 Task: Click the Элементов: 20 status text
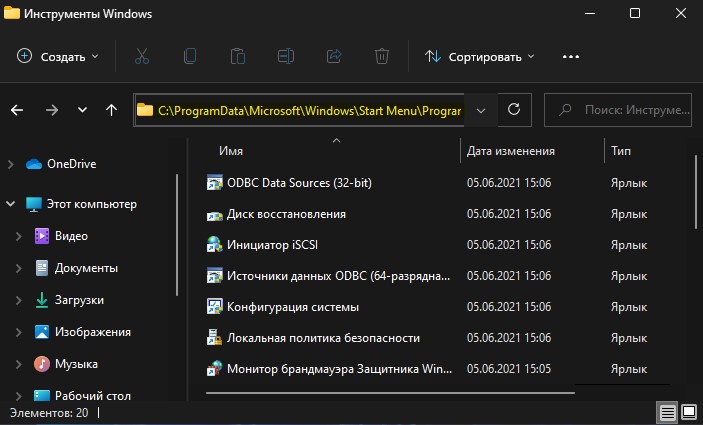click(x=49, y=412)
